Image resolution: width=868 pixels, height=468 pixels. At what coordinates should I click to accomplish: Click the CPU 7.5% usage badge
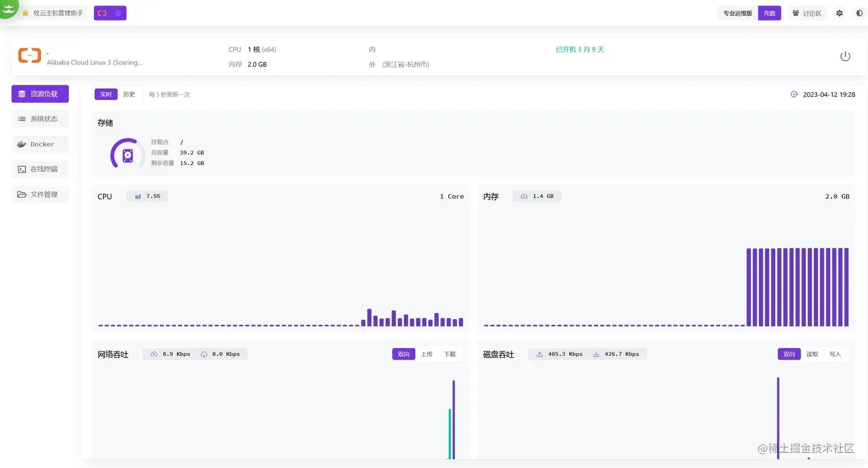(147, 196)
